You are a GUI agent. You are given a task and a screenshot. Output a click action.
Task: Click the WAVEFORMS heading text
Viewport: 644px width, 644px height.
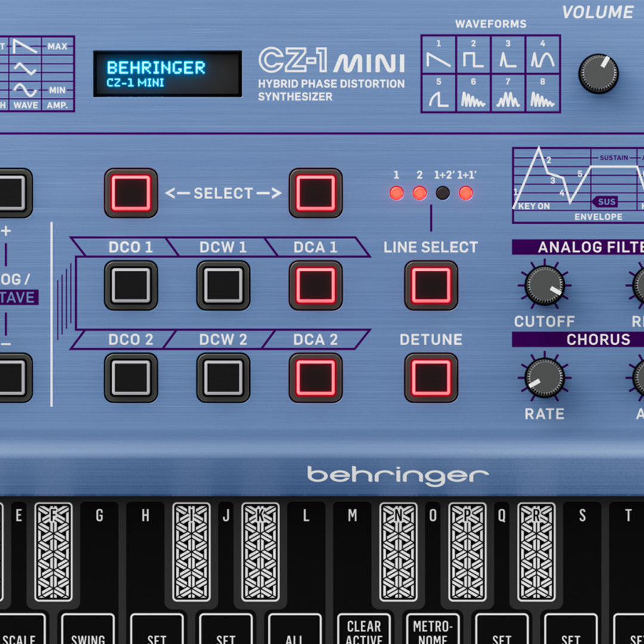[x=491, y=24]
